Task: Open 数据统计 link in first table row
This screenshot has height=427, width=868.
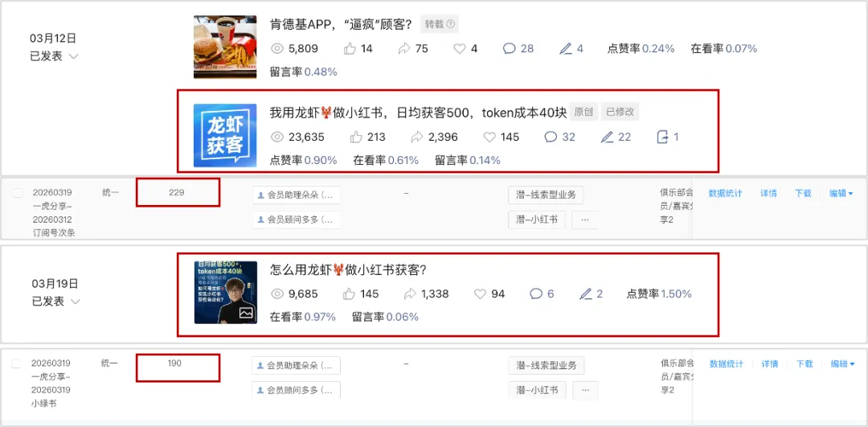Action: pos(725,193)
